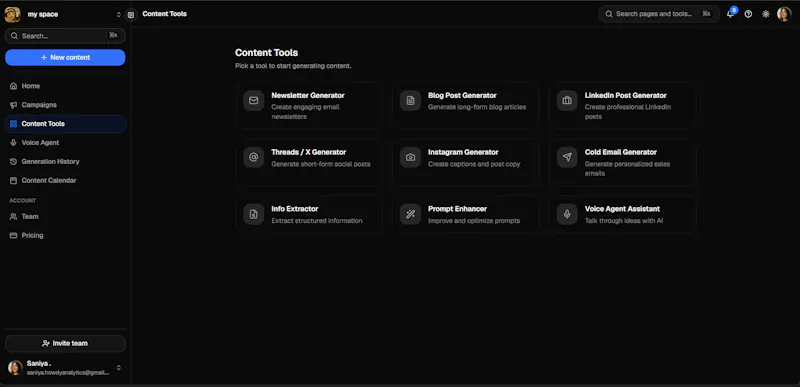Click the Invite team button
Image resolution: width=800 pixels, height=387 pixels.
coord(65,344)
